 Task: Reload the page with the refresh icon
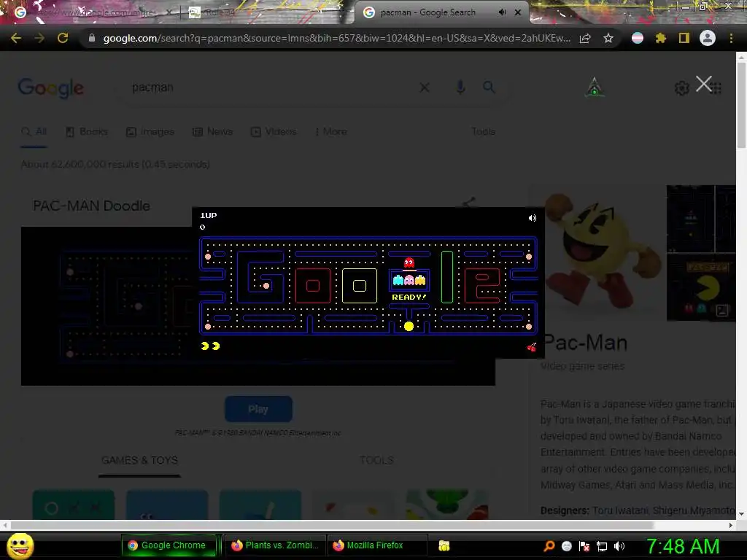point(63,38)
